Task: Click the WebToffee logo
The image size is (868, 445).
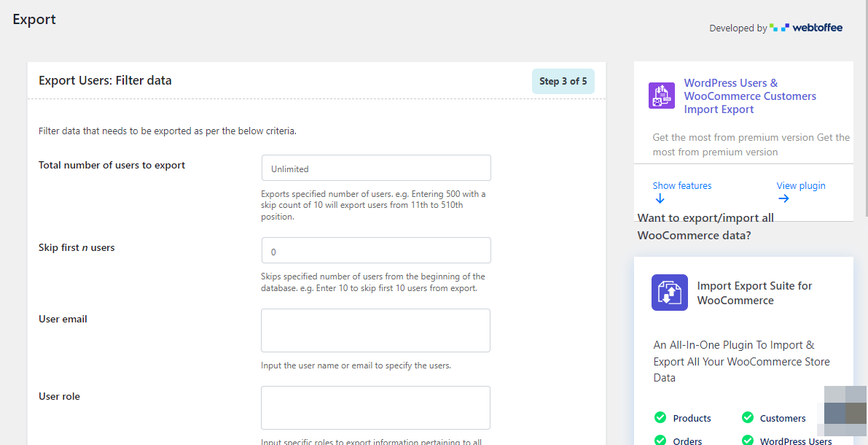Action: coord(806,28)
